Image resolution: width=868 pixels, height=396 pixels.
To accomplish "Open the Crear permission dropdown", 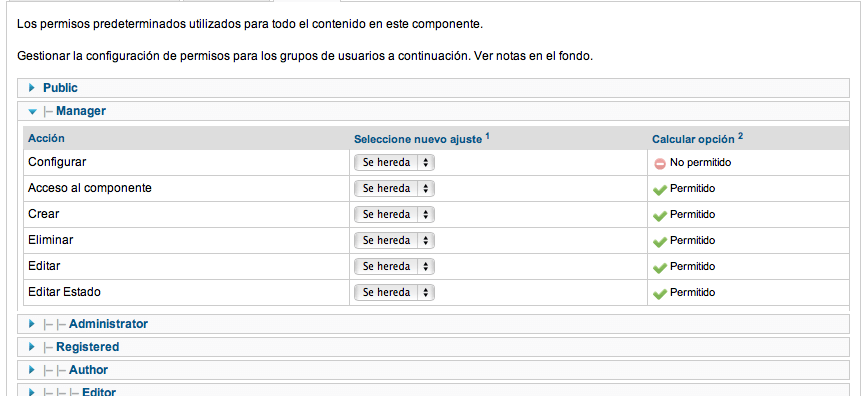I will (394, 214).
